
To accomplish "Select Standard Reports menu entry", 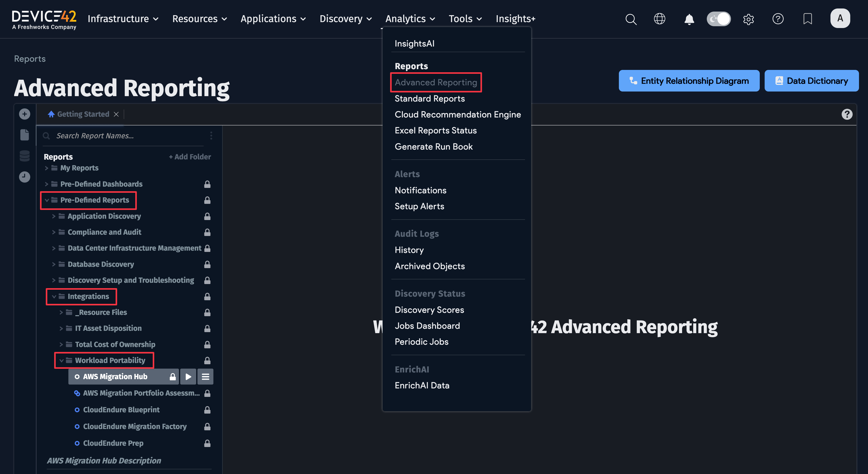I will (430, 98).
